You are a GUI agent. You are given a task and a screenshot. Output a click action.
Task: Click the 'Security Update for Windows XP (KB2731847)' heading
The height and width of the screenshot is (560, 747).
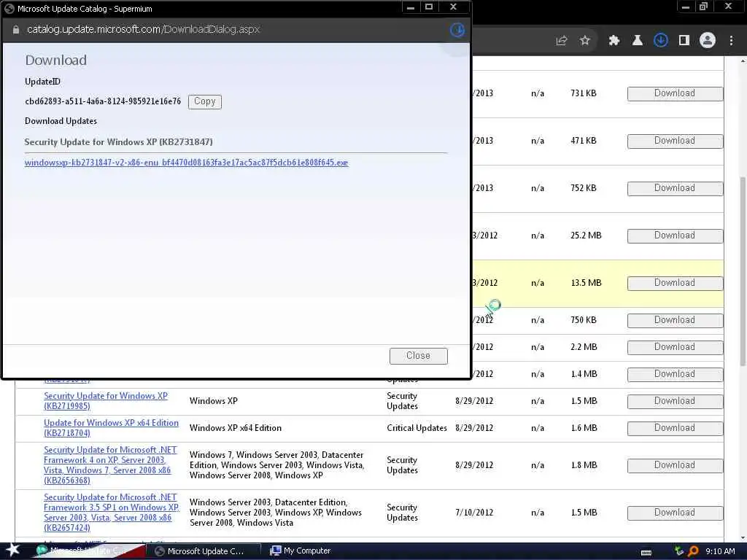click(x=119, y=142)
